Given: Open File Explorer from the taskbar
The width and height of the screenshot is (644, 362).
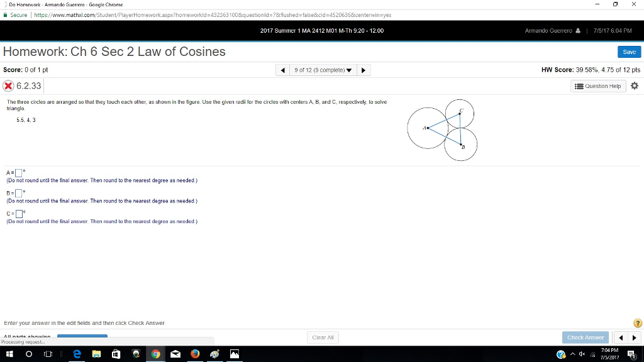Looking at the screenshot, I should [96, 354].
